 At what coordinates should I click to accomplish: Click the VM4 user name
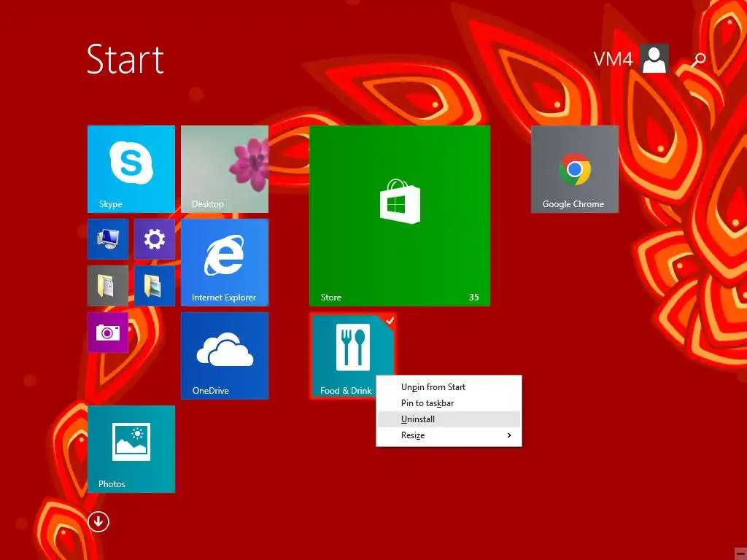(613, 59)
